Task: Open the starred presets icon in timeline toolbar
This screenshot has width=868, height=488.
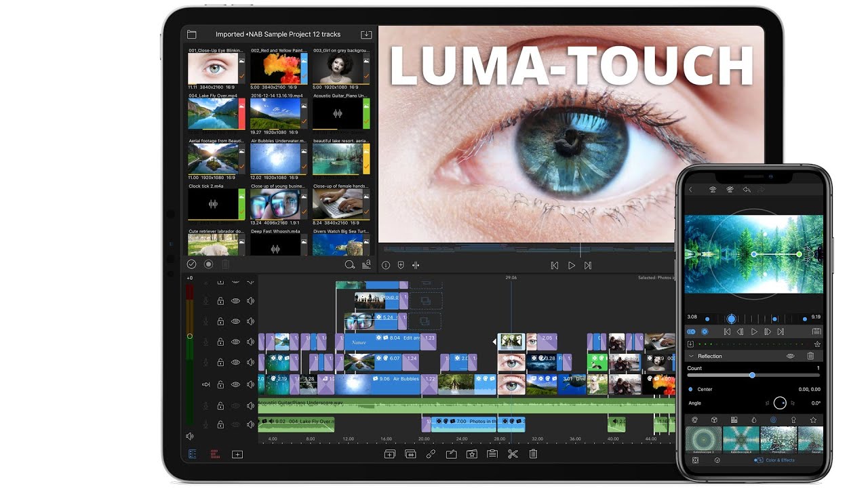Action: tap(471, 454)
